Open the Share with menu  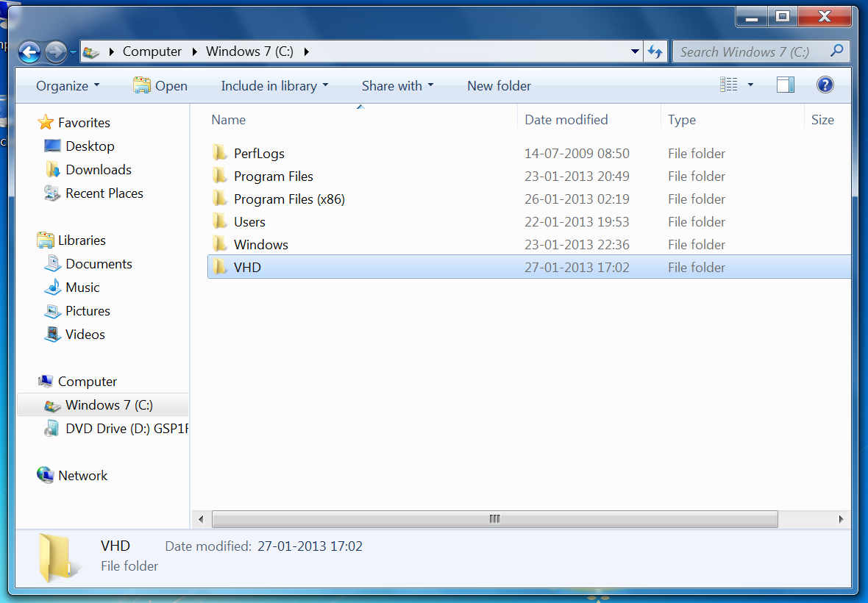(397, 86)
